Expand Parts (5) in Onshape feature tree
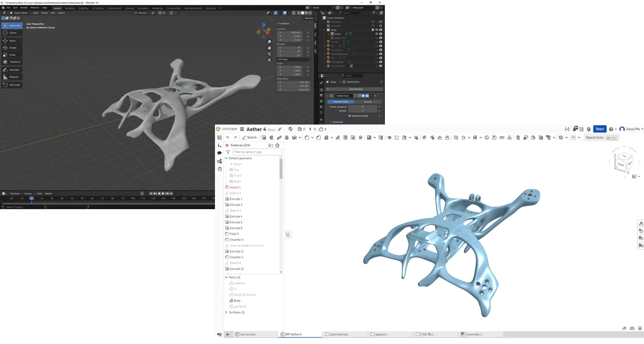The image size is (644, 344). pyautogui.click(x=226, y=277)
